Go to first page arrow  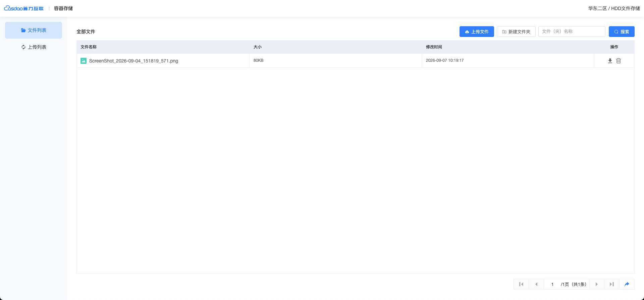pyautogui.click(x=521, y=284)
